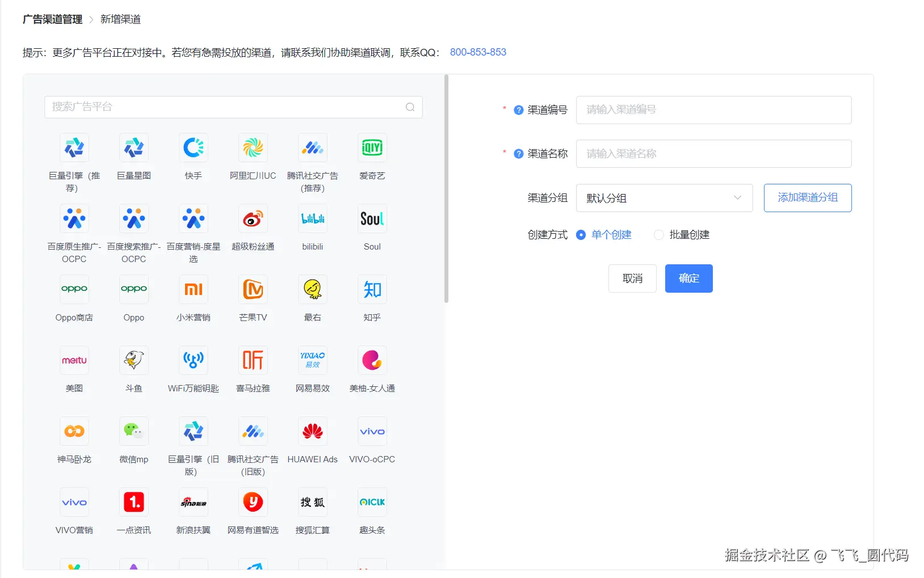Viewport: 924px width, 578px height.
Task: Click the 渠道编号 input field
Action: (x=713, y=110)
